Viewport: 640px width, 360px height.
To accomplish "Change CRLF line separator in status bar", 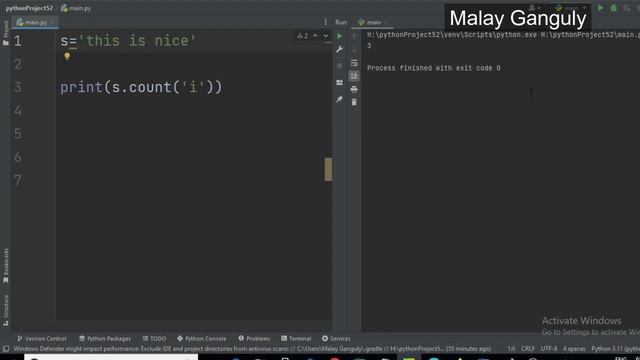I will pos(528,349).
